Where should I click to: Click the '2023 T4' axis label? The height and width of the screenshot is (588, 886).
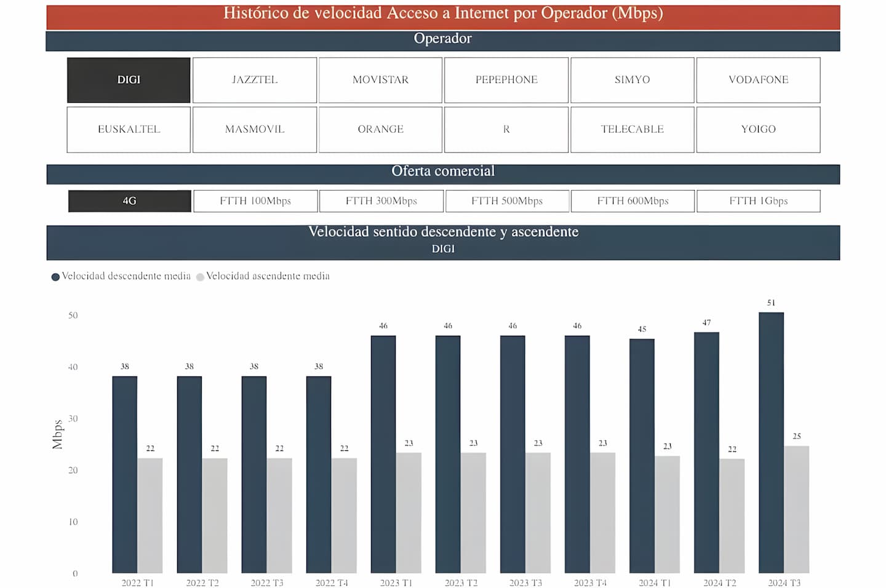coord(590,582)
